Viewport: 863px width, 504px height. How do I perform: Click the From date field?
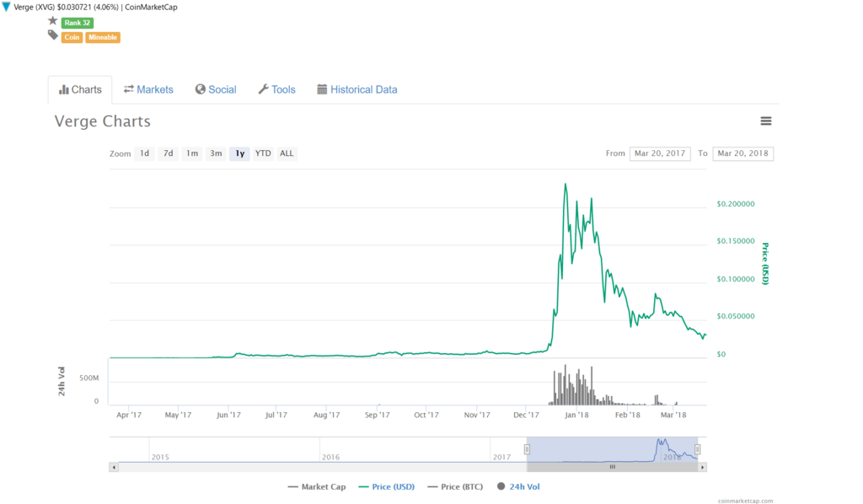660,153
